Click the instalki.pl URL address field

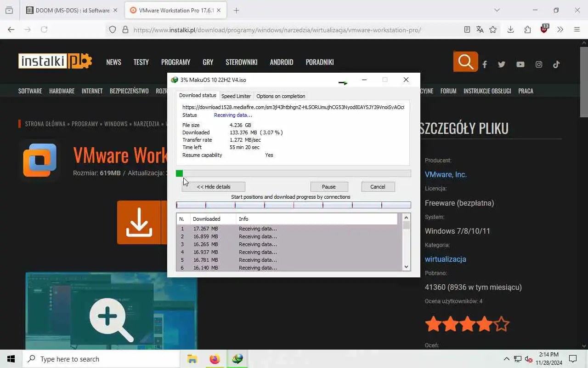277,30
